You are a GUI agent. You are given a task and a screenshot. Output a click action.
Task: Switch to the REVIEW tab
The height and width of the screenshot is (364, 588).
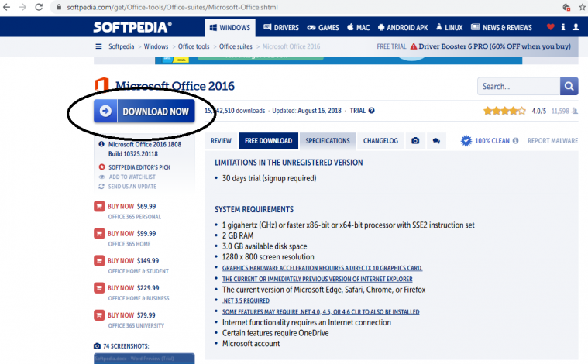(x=221, y=141)
